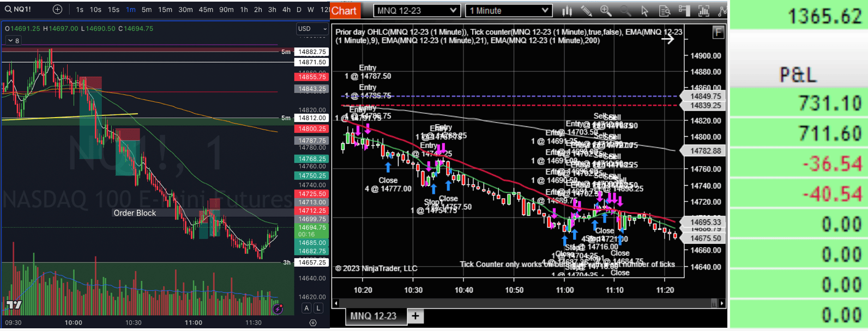Open symbol search for NQ1!
The width and height of the screenshot is (868, 331).
[x=19, y=9]
